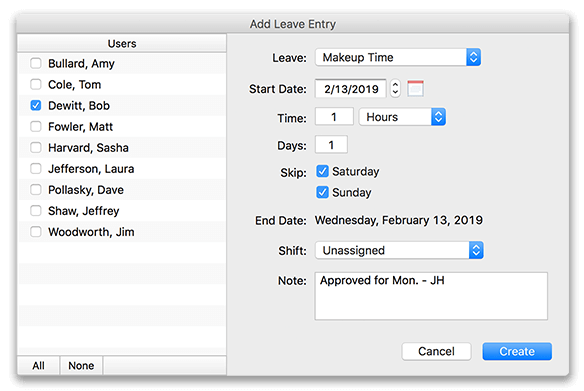Open the calendar picker icon
This screenshot has width=584, height=391.
[415, 89]
